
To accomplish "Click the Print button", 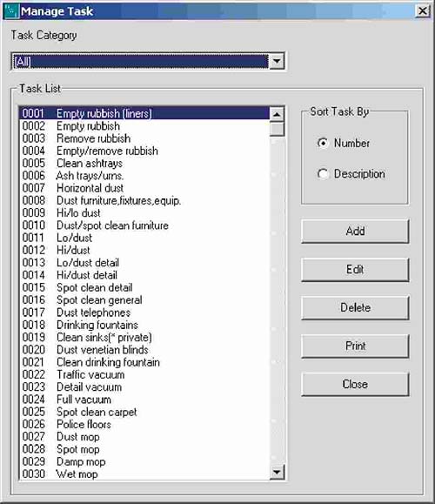I will 355,346.
